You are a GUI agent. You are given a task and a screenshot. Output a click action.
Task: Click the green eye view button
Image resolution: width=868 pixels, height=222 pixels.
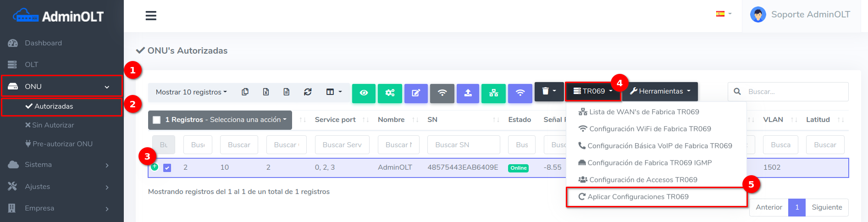tap(364, 93)
